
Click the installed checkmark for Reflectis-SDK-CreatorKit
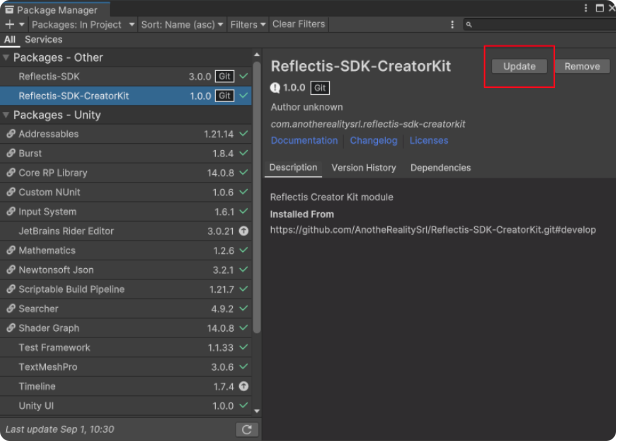click(x=244, y=95)
